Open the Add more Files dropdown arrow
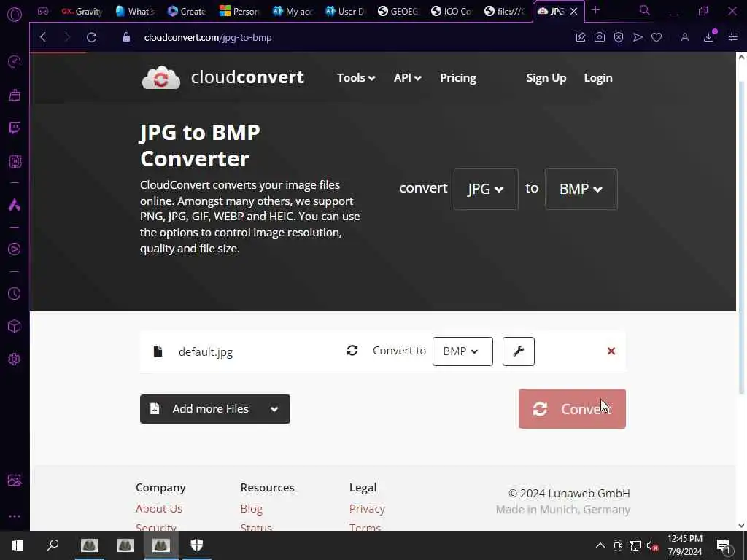This screenshot has height=560, width=747. pos(274,409)
